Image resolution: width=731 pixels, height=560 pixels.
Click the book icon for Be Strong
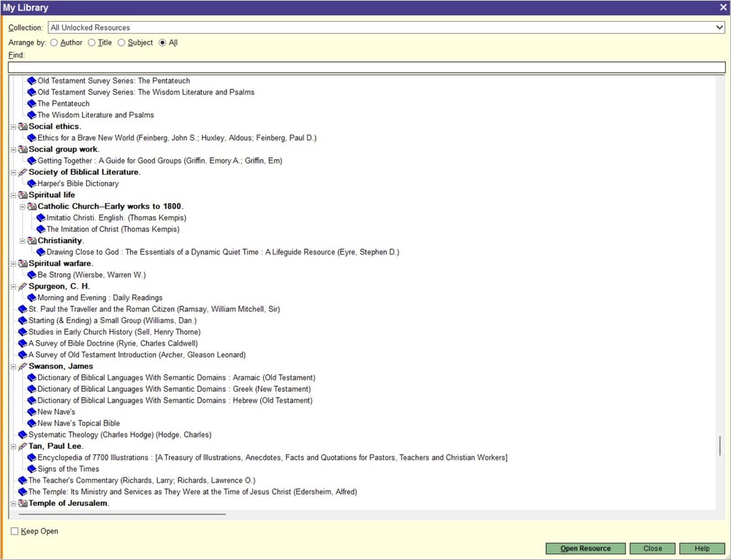pos(31,275)
